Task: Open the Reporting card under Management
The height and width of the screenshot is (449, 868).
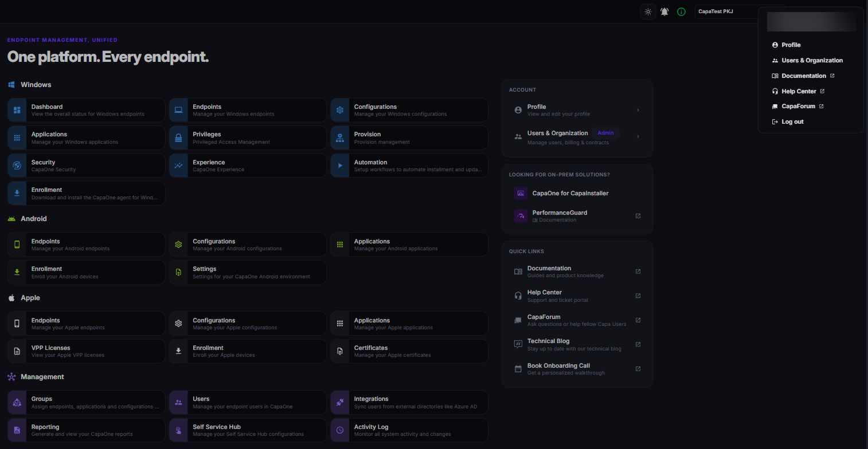Action: [87, 430]
